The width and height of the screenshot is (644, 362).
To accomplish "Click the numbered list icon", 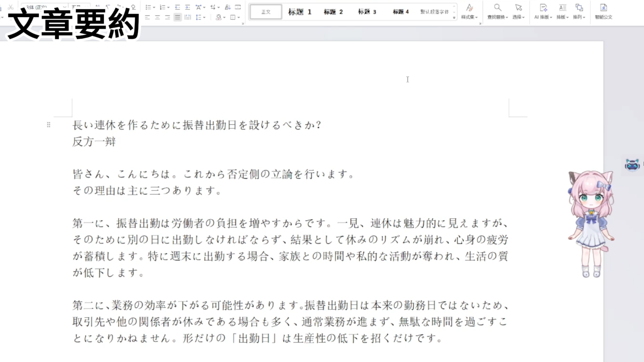I will point(163,7).
